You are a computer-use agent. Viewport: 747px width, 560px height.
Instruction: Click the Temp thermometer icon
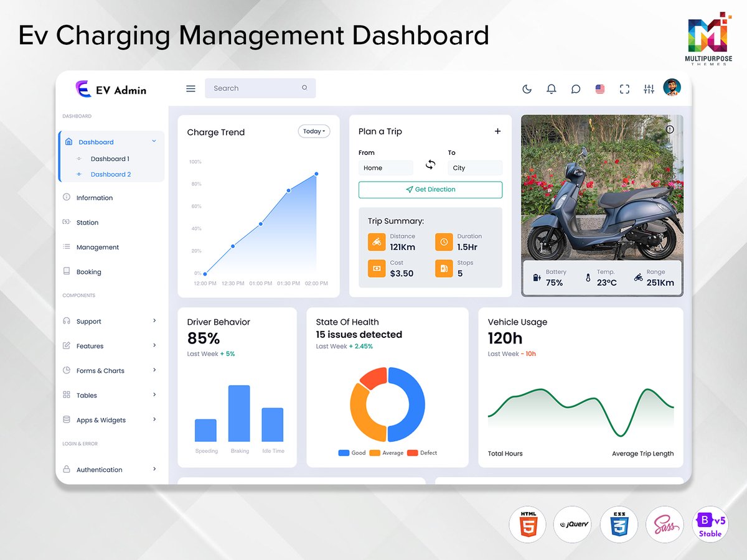588,278
